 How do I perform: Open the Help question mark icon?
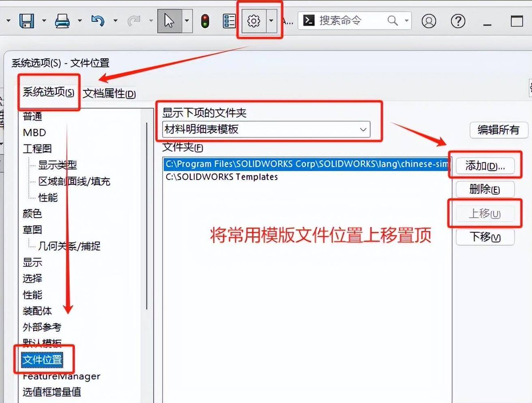[458, 21]
